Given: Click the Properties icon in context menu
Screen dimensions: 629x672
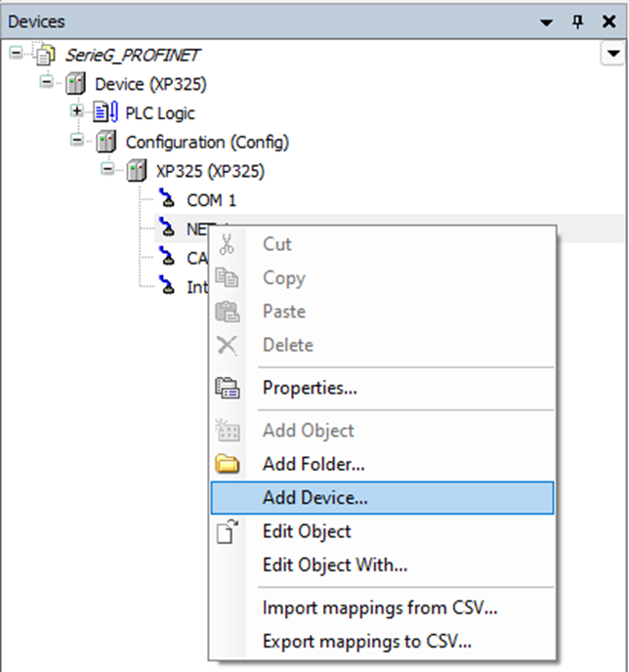Looking at the screenshot, I should [x=227, y=388].
